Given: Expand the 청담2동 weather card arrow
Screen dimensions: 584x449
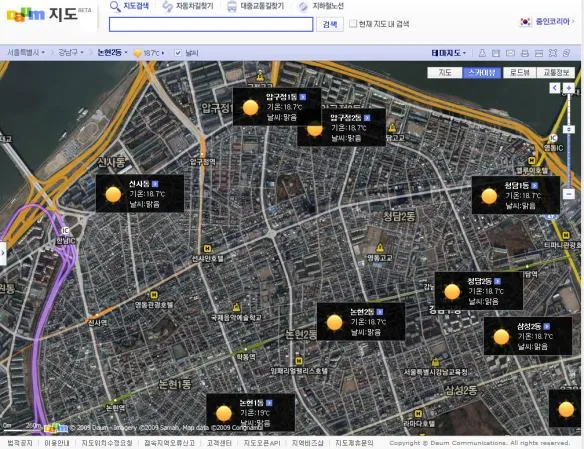Looking at the screenshot, I should 497,281.
